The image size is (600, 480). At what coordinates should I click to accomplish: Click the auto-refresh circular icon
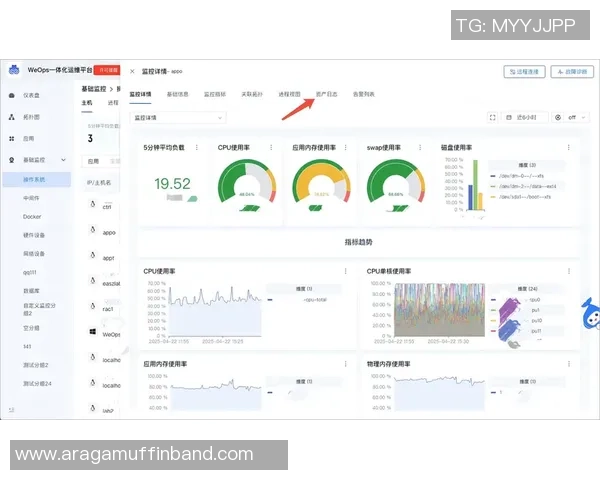point(558,118)
